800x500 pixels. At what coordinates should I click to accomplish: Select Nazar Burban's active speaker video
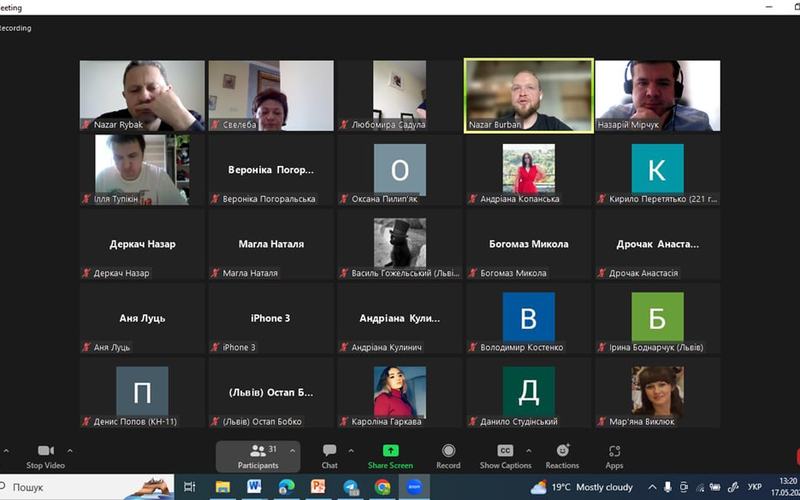(x=529, y=95)
